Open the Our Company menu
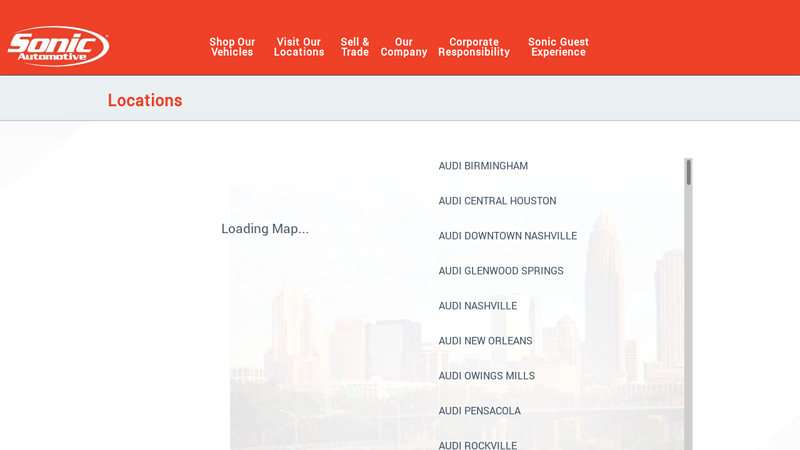Viewport: 800px width, 450px height. click(x=404, y=47)
